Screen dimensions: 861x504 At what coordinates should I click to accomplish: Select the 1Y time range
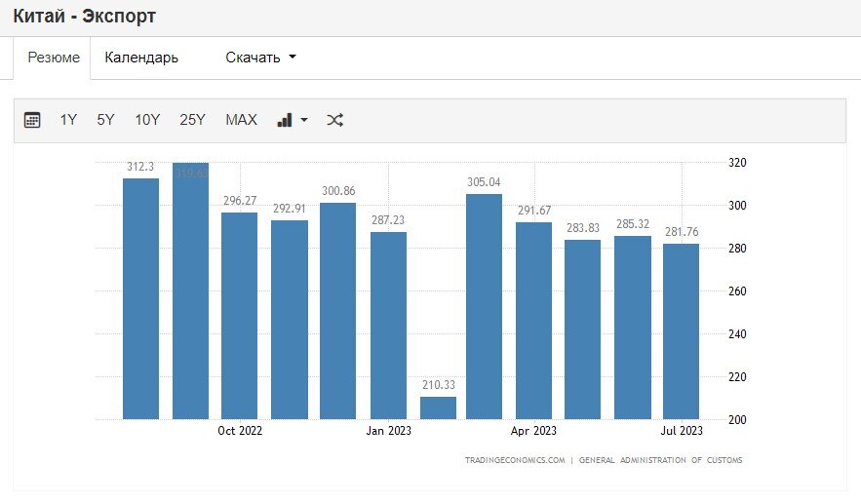[x=68, y=120]
